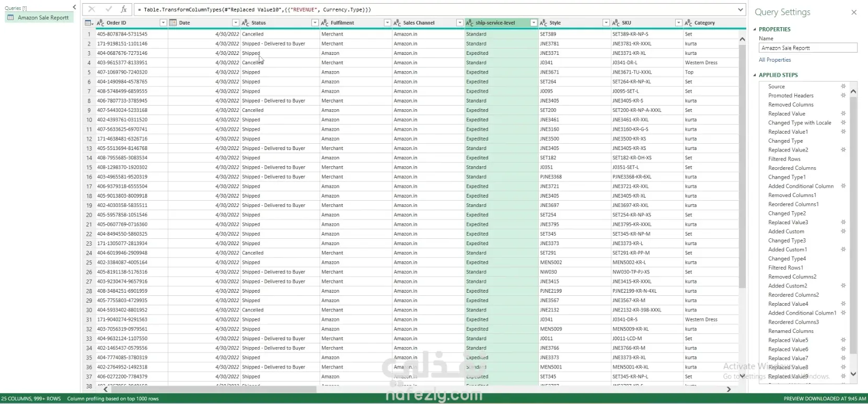Screen dimensions: 868x404
Task: Click the fx add-step icon in formula bar
Action: (124, 9)
